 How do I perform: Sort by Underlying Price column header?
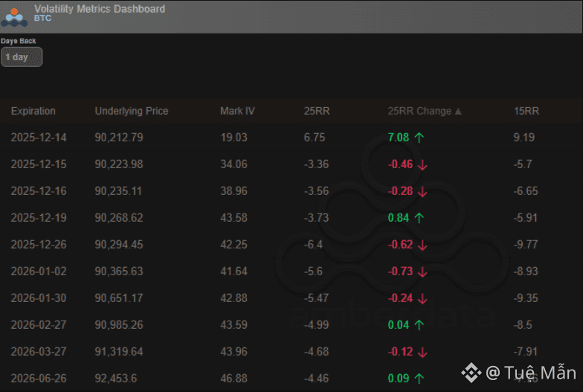click(x=131, y=111)
